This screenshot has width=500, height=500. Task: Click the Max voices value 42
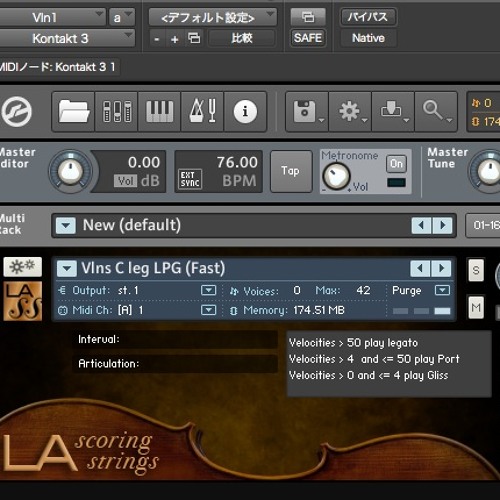point(363,291)
